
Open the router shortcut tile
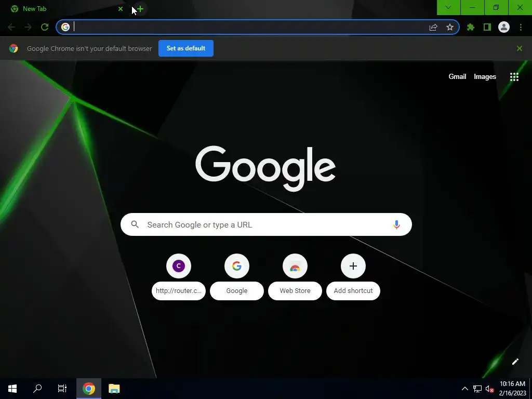(x=179, y=266)
